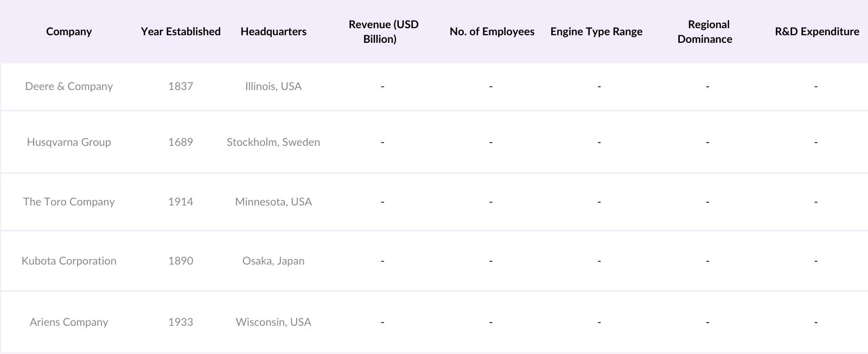
Task: Select the Minnesota, USA headquarters cell
Action: pos(273,202)
